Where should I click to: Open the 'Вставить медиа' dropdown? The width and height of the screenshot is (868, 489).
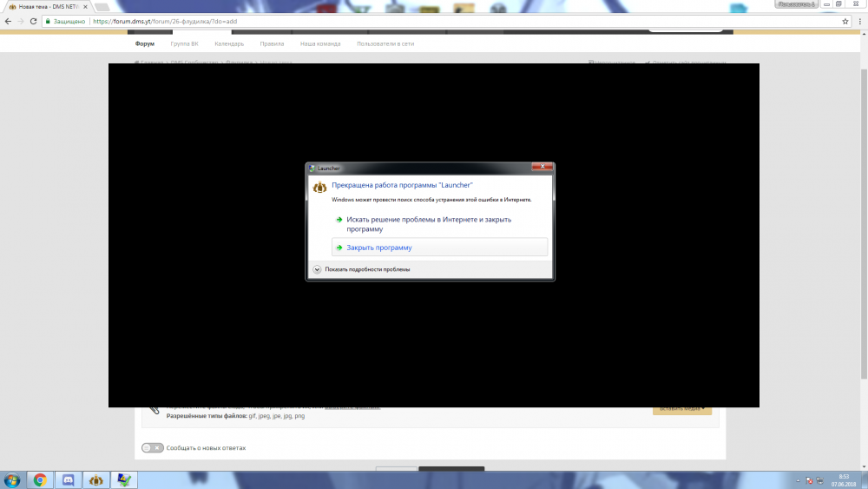coord(681,408)
